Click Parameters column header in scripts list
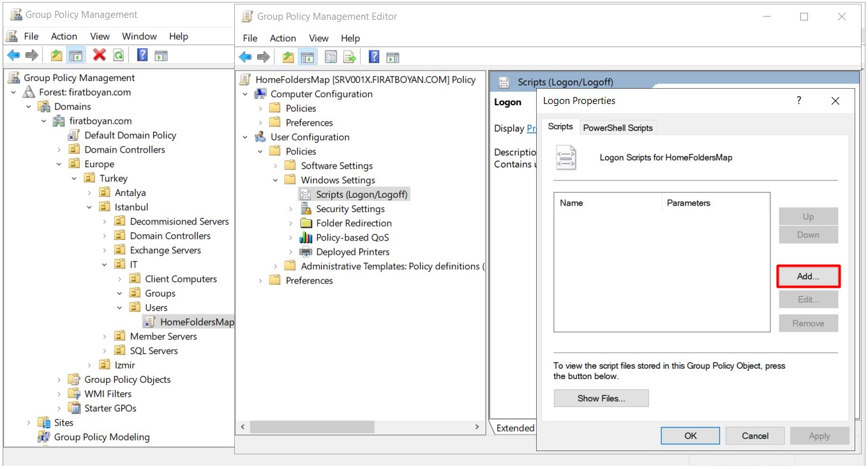 (x=715, y=203)
